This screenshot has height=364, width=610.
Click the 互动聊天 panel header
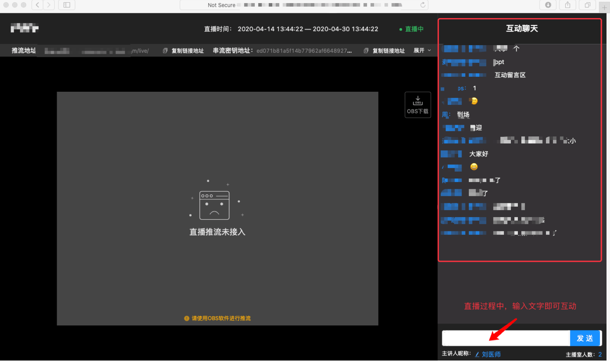pos(521,29)
